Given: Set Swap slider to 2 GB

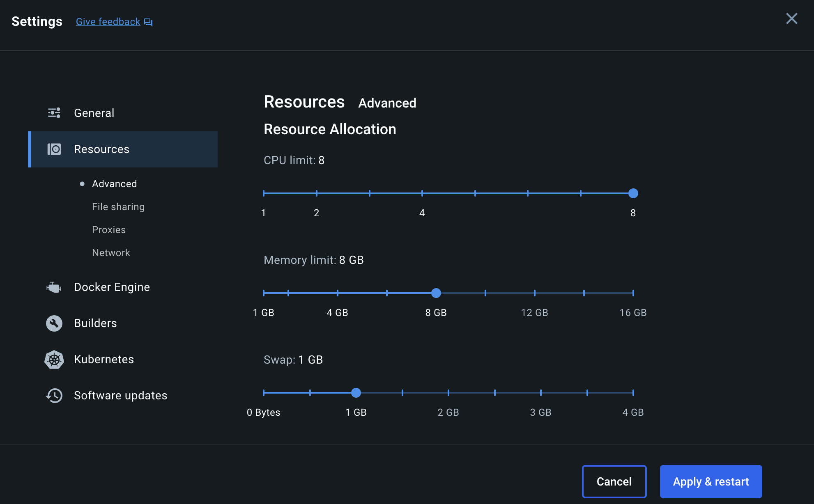Looking at the screenshot, I should pyautogui.click(x=448, y=393).
